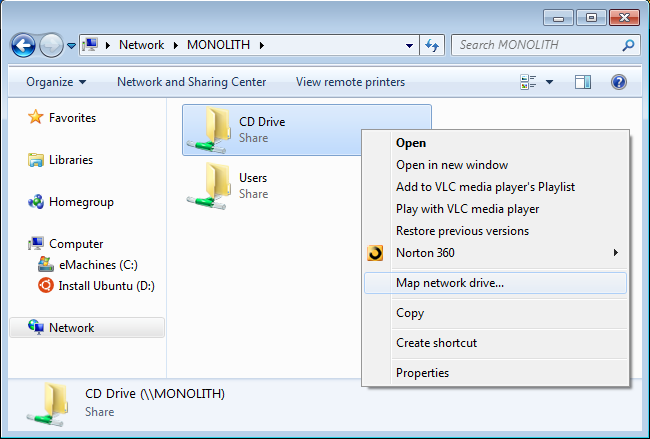The width and height of the screenshot is (650, 439).
Task: Choose Properties from context menu
Action: click(495, 373)
